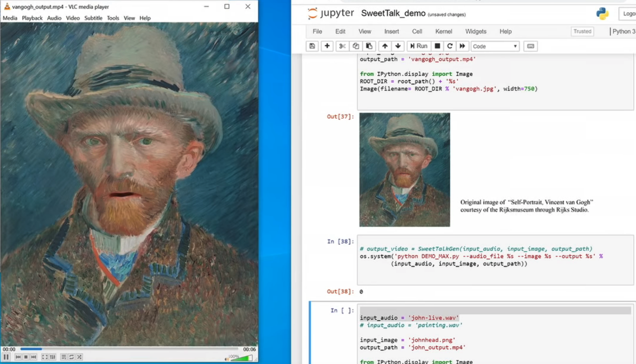Open the VLC Subtitle menu

pos(93,18)
